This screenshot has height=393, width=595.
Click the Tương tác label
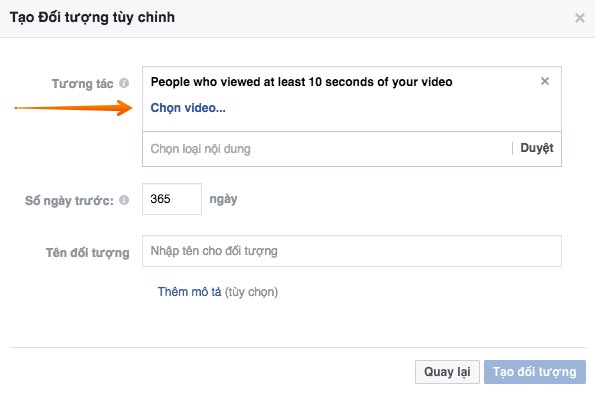82,83
